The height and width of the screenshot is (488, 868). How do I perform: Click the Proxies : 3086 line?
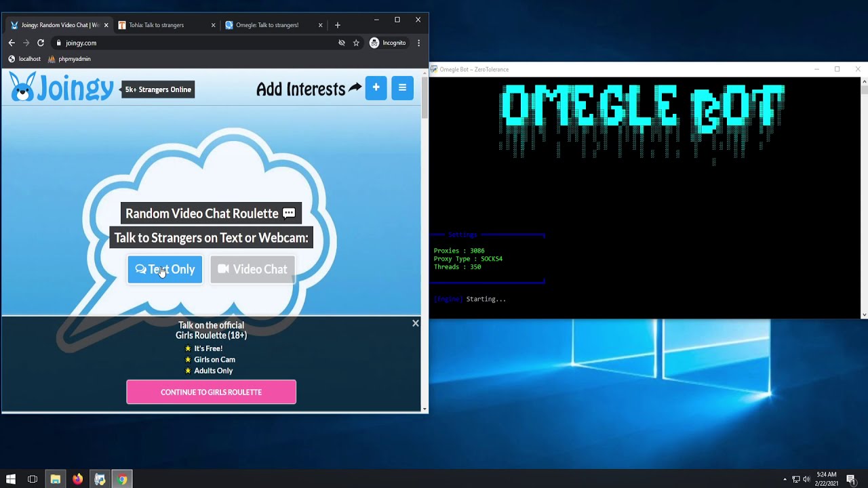[459, 251]
